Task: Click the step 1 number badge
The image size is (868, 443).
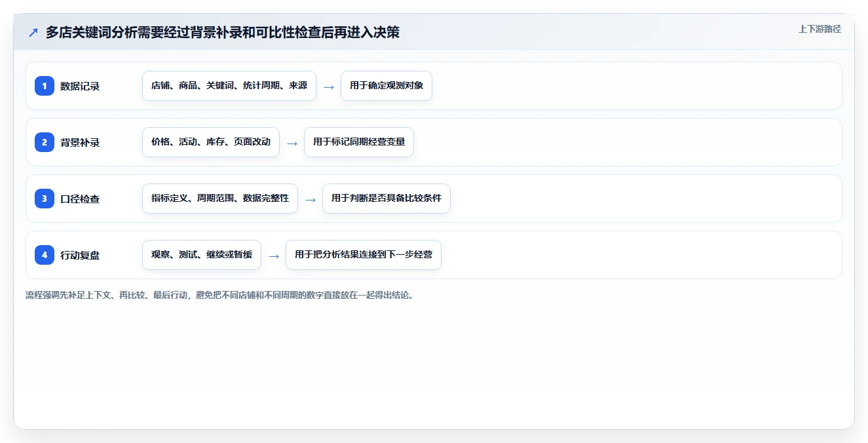Action: [x=45, y=86]
